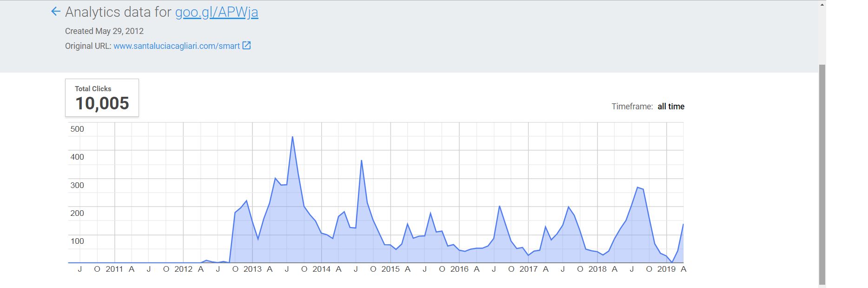This screenshot has height=288, width=868.
Task: Click the back arrow icon
Action: pos(56,12)
